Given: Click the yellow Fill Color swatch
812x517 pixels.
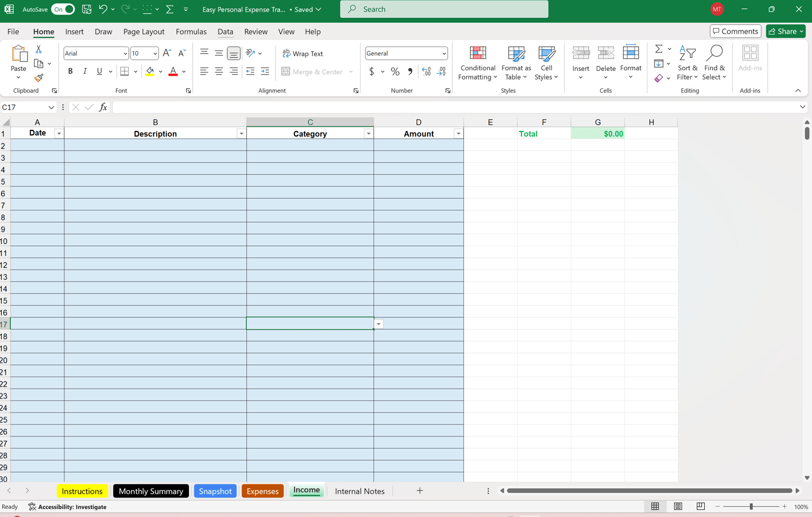Looking at the screenshot, I should pos(150,71).
